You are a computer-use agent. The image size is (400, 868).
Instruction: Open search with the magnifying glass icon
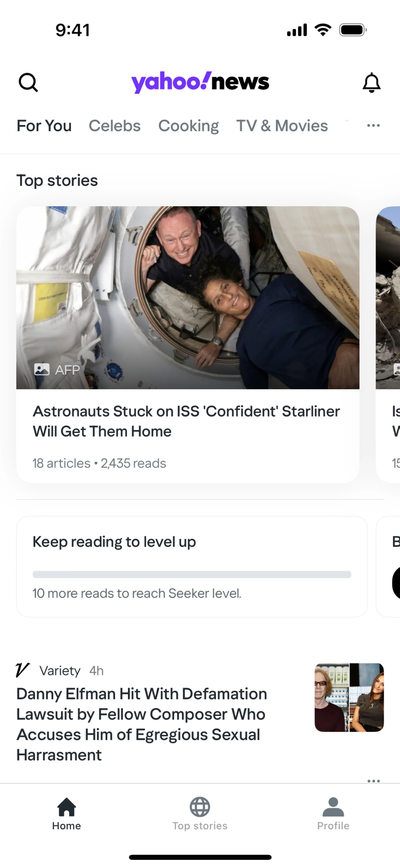tap(28, 83)
